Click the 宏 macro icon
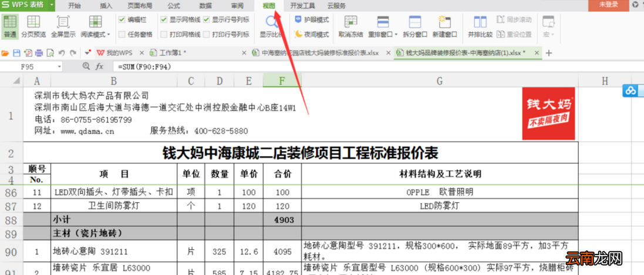Screen dimensions: 644x275 point(548,21)
